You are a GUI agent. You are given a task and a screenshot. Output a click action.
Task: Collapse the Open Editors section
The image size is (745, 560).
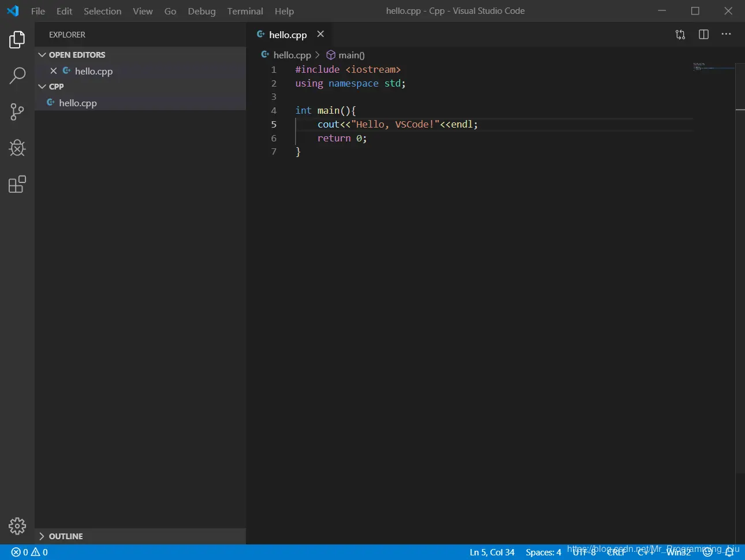pos(140,55)
